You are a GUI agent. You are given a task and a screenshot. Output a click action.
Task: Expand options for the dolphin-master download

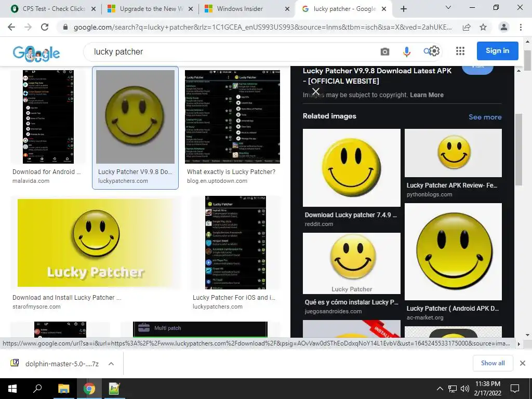pyautogui.click(x=111, y=364)
